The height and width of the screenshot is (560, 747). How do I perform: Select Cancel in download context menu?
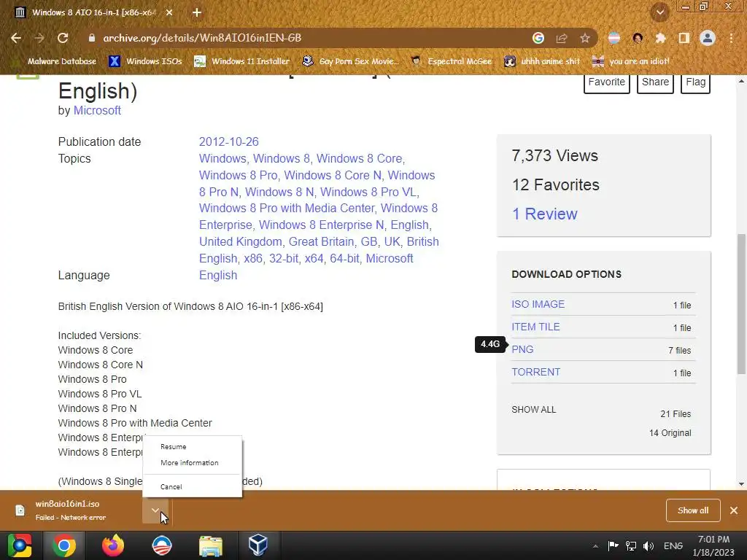[x=193, y=487]
